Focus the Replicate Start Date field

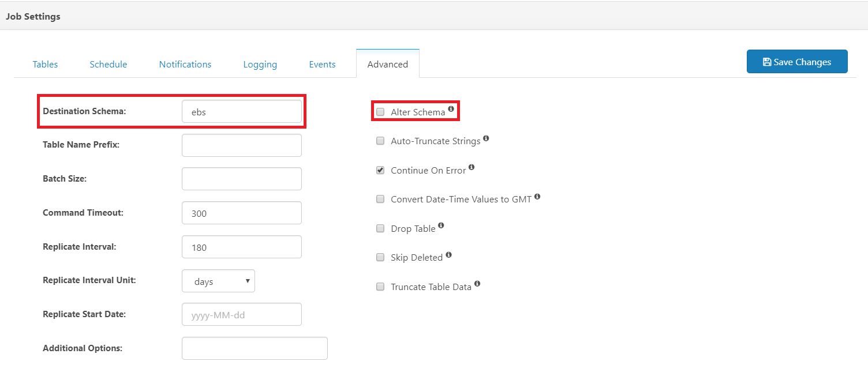(241, 315)
